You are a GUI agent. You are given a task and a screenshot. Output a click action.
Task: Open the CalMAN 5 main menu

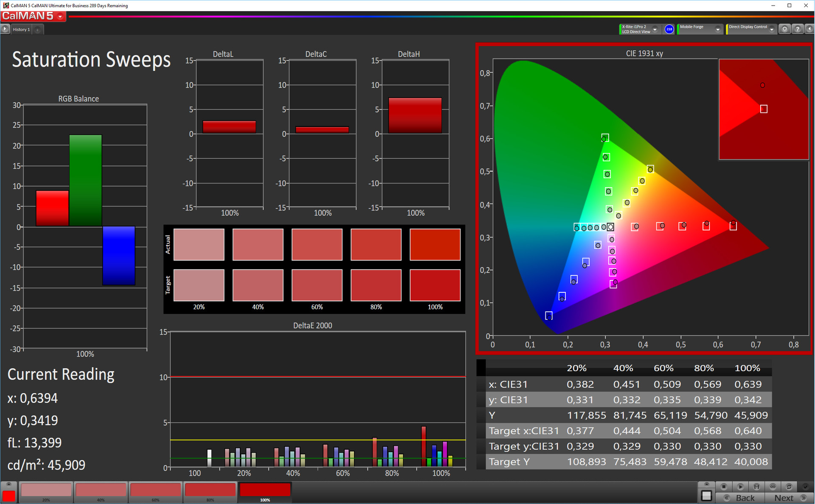pyautogui.click(x=60, y=17)
